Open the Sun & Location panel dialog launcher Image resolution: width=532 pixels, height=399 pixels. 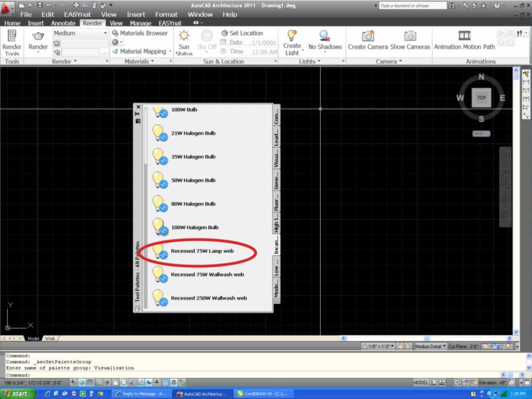(276, 61)
